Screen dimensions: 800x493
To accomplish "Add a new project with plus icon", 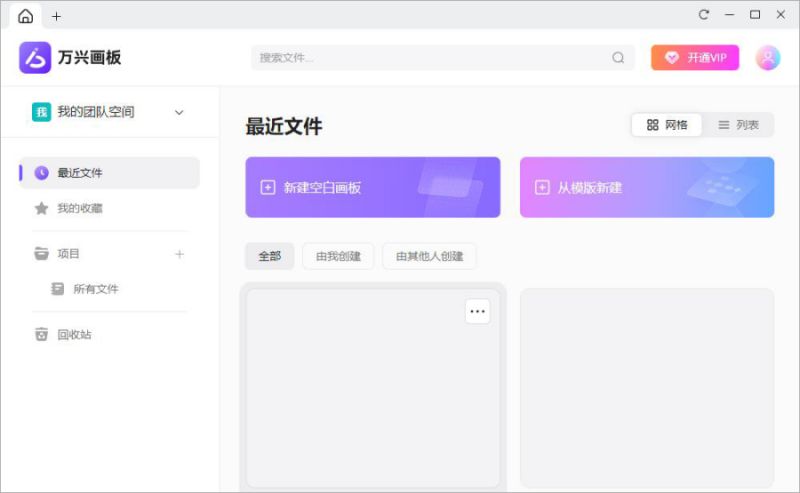I will (x=179, y=254).
